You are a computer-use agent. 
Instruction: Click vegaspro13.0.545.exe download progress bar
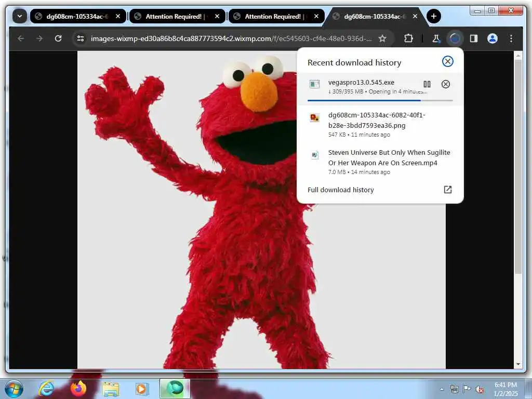[x=380, y=100]
